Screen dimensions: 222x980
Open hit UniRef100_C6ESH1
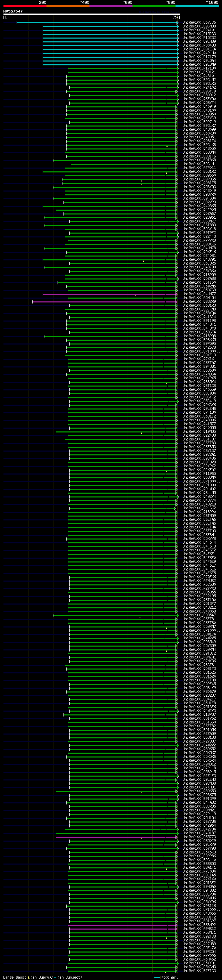(x=199, y=535)
